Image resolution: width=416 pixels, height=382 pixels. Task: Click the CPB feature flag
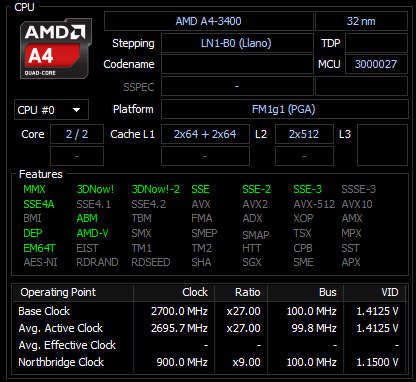click(x=303, y=248)
